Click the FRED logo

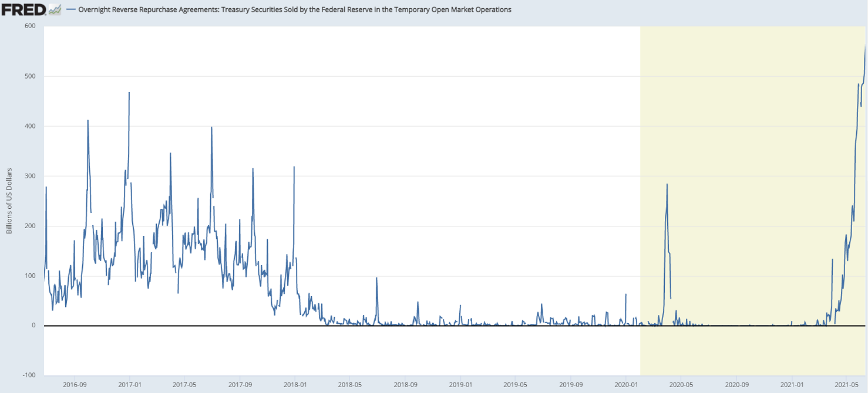pos(23,9)
